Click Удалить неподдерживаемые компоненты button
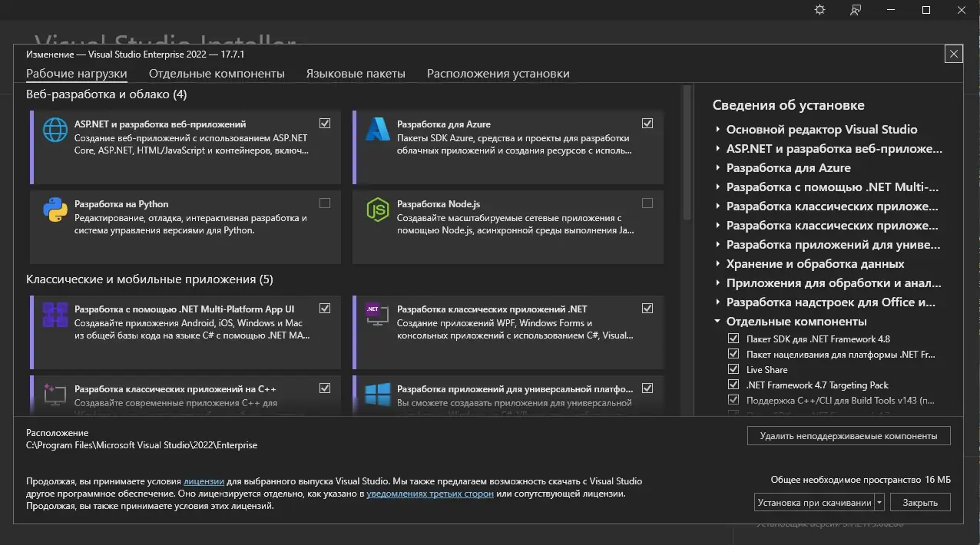The width and height of the screenshot is (980, 545). 848,435
